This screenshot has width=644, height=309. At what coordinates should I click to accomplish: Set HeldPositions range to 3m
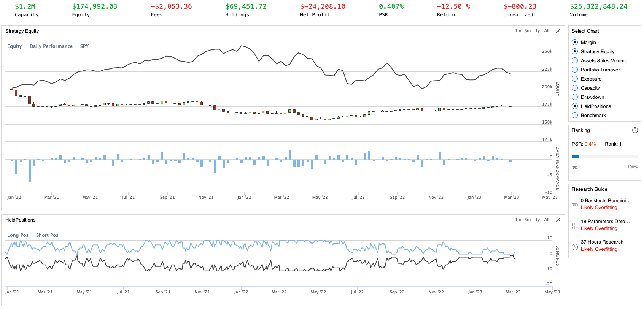[527, 220]
